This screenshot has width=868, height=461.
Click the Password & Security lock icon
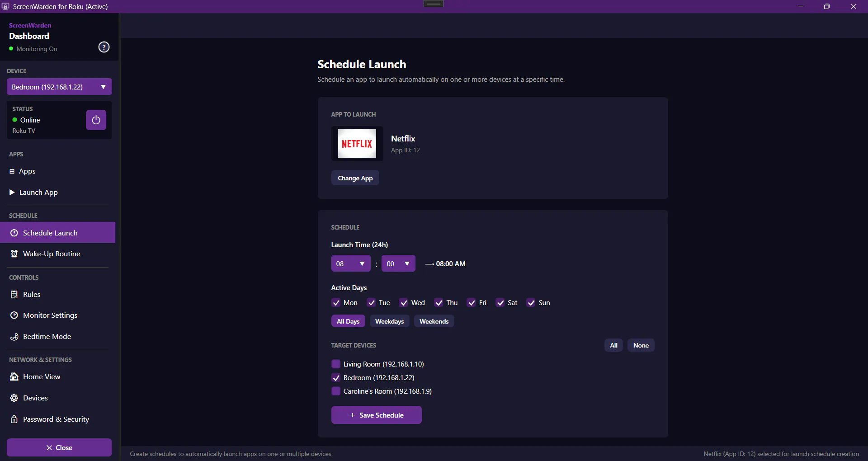14,419
